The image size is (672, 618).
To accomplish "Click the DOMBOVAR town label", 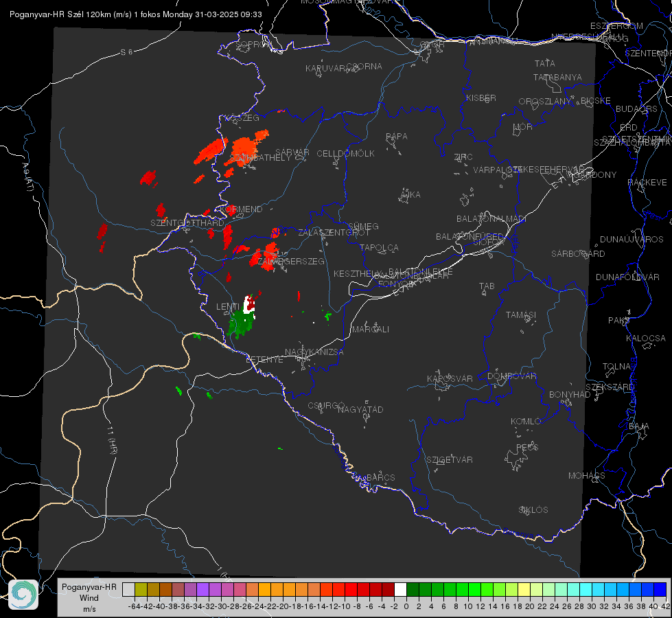I will [x=511, y=376].
